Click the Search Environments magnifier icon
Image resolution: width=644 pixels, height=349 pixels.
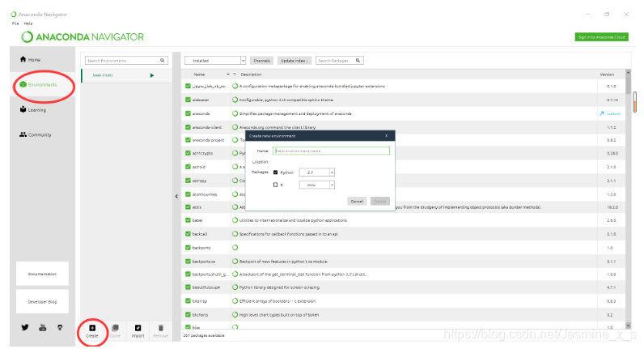tap(163, 61)
